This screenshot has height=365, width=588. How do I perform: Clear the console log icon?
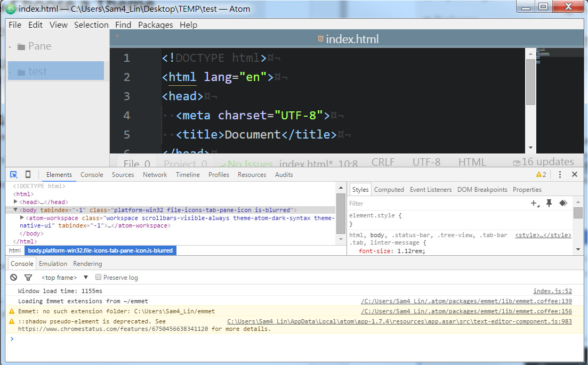(14, 277)
